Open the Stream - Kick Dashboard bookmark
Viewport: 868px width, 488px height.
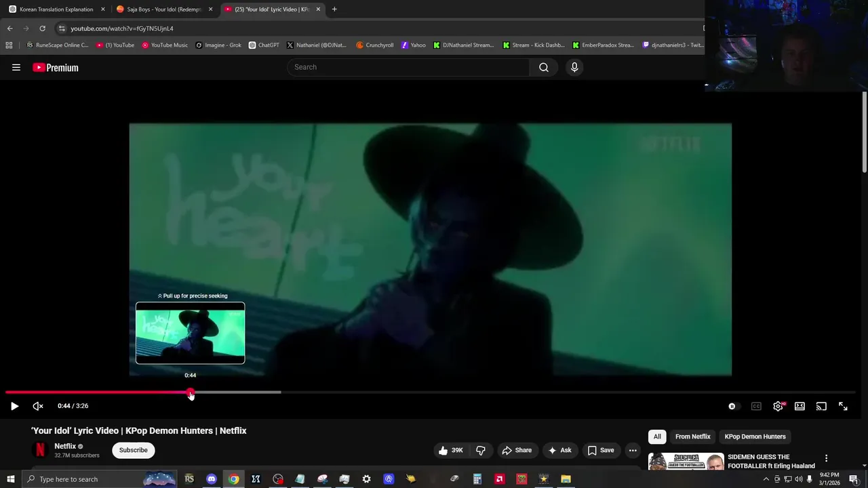(533, 45)
